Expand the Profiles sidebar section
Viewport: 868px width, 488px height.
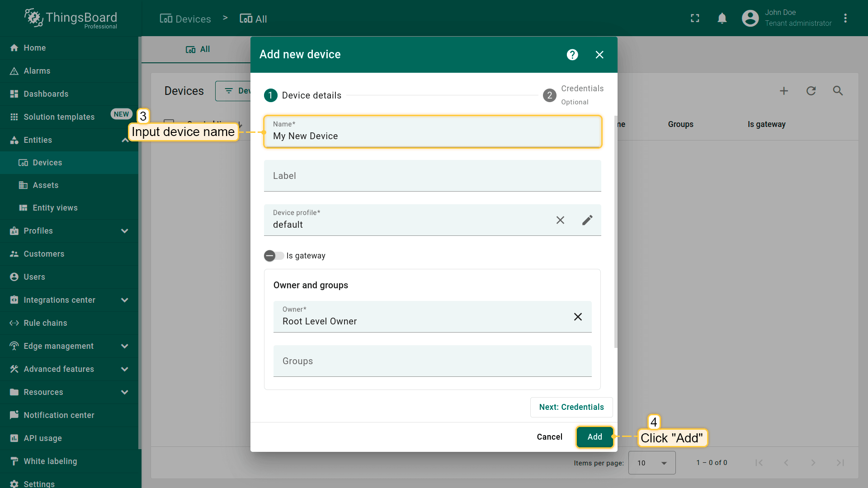(125, 231)
